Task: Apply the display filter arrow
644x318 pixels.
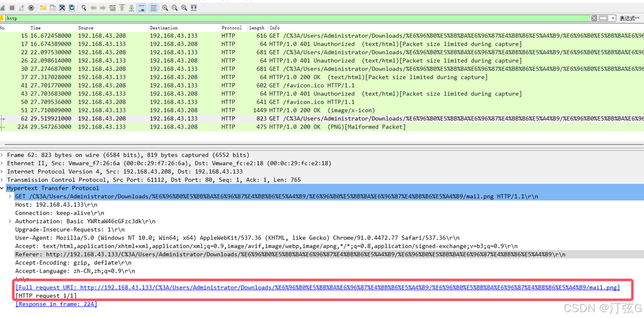Action: pyautogui.click(x=603, y=18)
